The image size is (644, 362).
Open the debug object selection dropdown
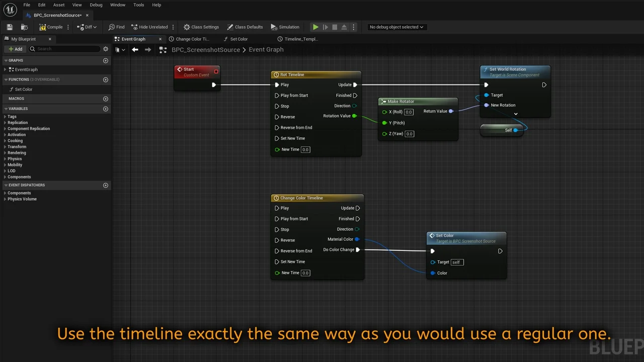(396, 27)
